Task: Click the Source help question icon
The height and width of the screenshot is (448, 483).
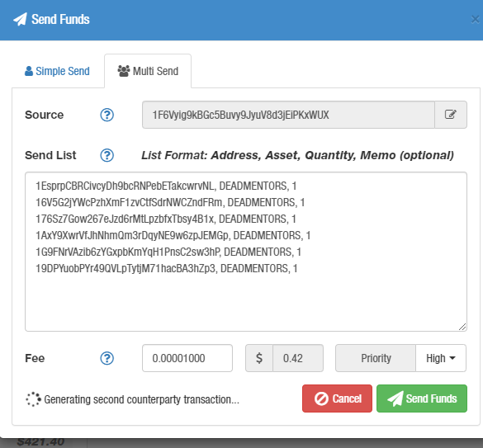Action: [x=107, y=115]
